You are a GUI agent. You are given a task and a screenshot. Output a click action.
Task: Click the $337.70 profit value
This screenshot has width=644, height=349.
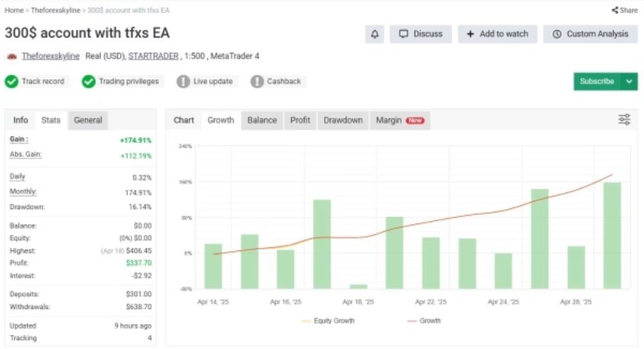(x=139, y=263)
